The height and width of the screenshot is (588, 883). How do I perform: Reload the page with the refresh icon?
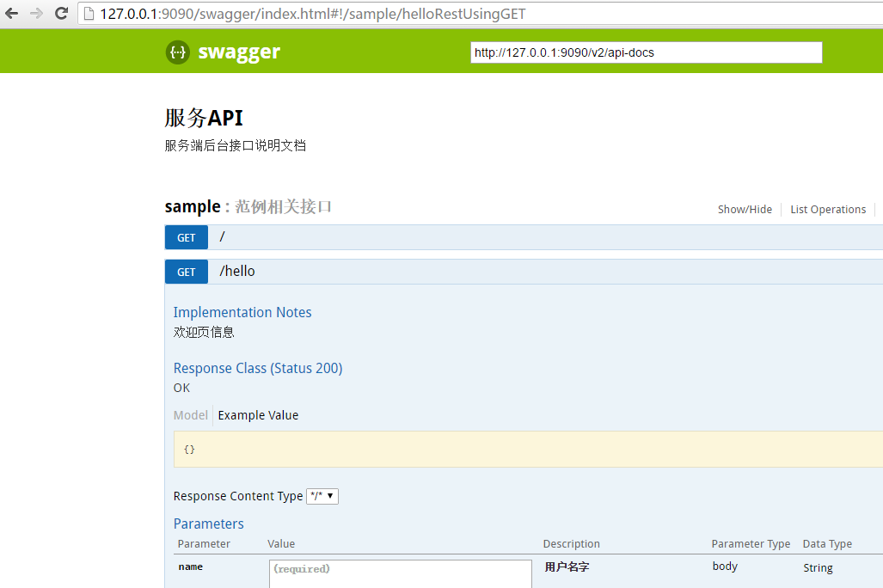pyautogui.click(x=61, y=14)
